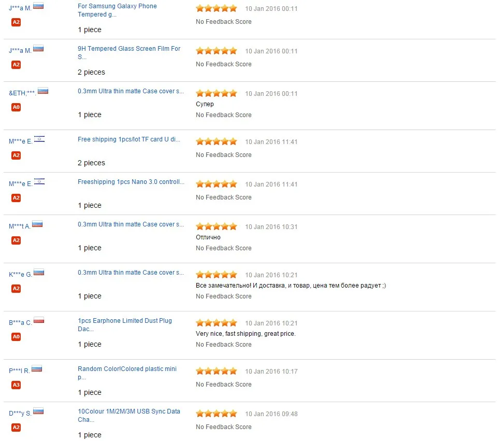The height and width of the screenshot is (441, 504).
Task: Open 'Random Color!Colored plastic mini' product link
Action: 127,373
